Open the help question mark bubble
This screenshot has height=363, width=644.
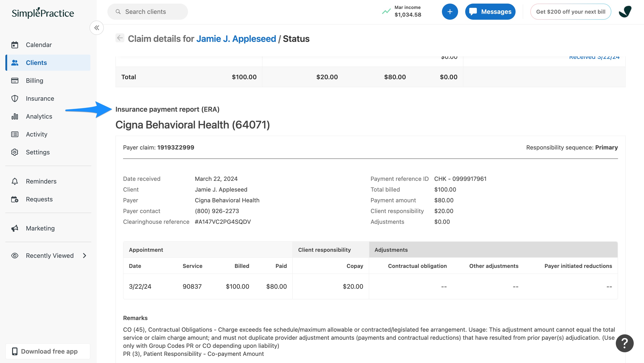625,343
